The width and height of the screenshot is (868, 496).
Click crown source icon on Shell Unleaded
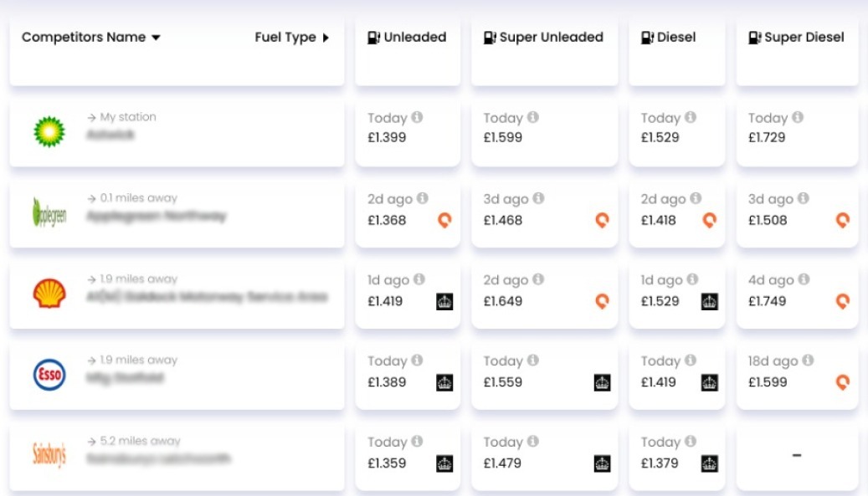coord(444,301)
